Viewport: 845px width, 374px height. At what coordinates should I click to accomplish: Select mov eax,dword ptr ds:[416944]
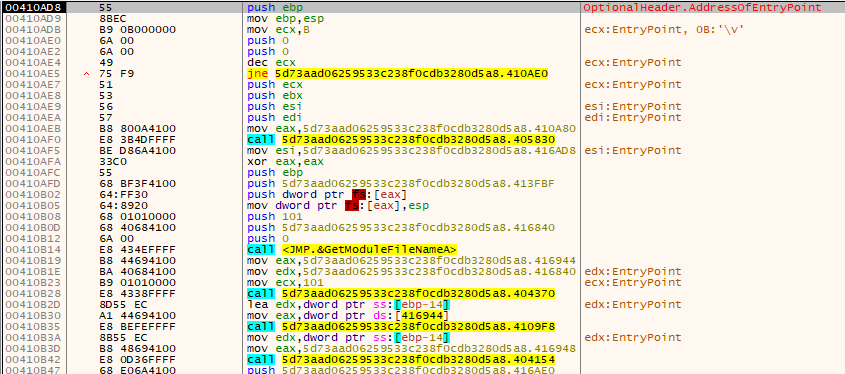point(348,316)
